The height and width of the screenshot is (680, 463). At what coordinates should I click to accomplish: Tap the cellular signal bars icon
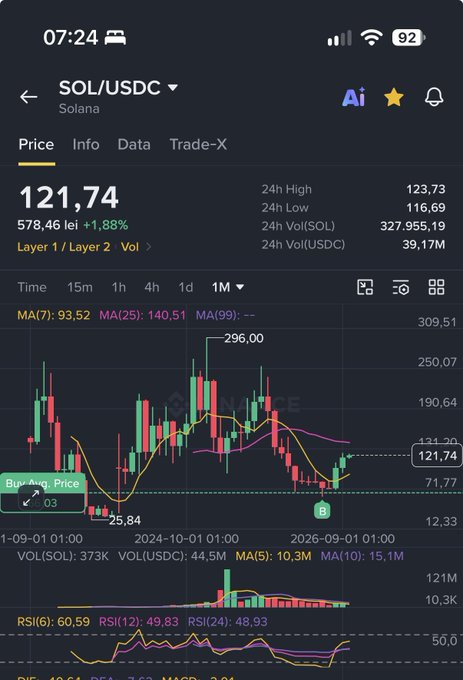pyautogui.click(x=339, y=38)
